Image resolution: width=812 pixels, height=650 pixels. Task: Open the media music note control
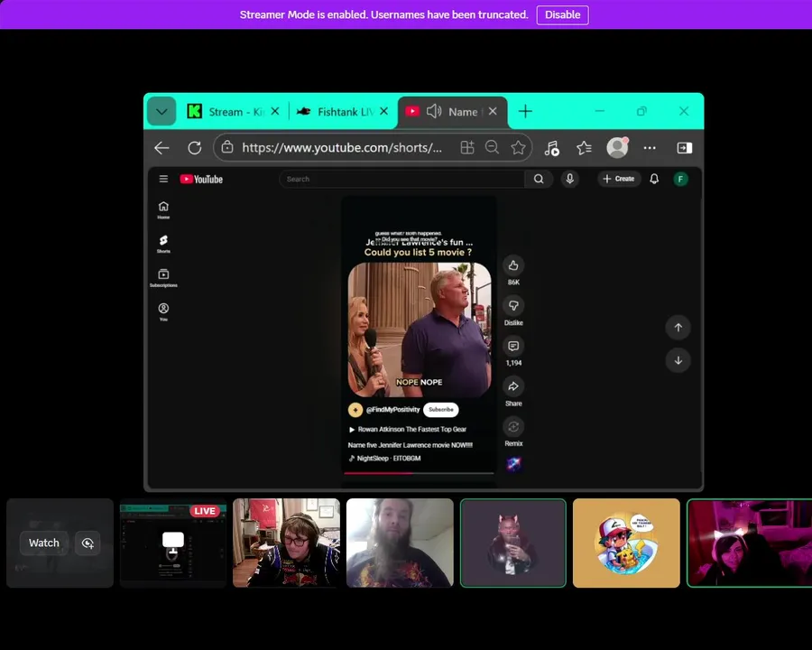pos(551,148)
